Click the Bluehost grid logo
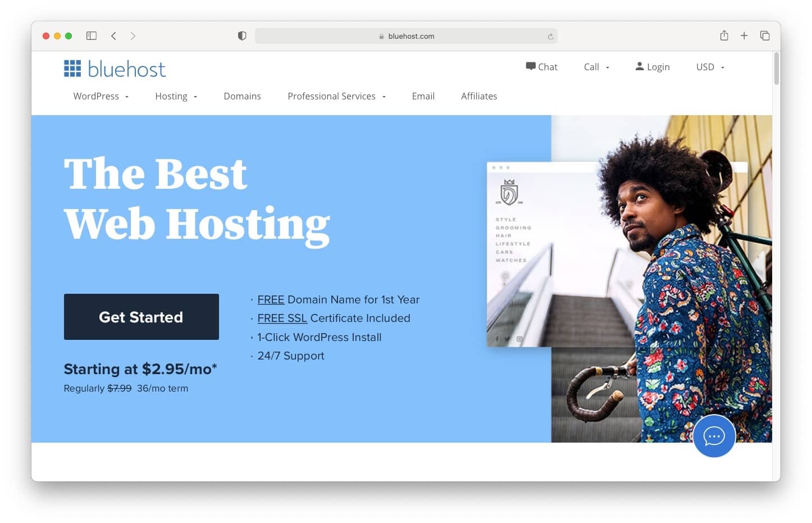812x523 pixels. [72, 69]
